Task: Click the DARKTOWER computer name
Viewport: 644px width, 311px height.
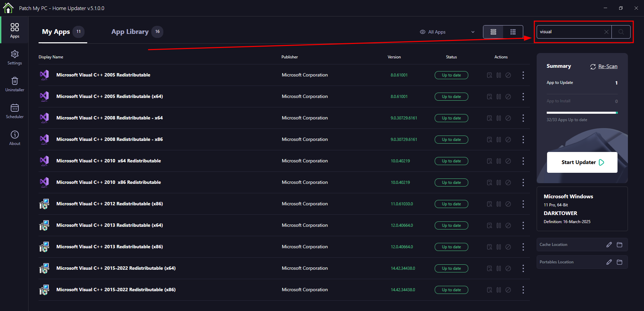Action: (x=560, y=213)
